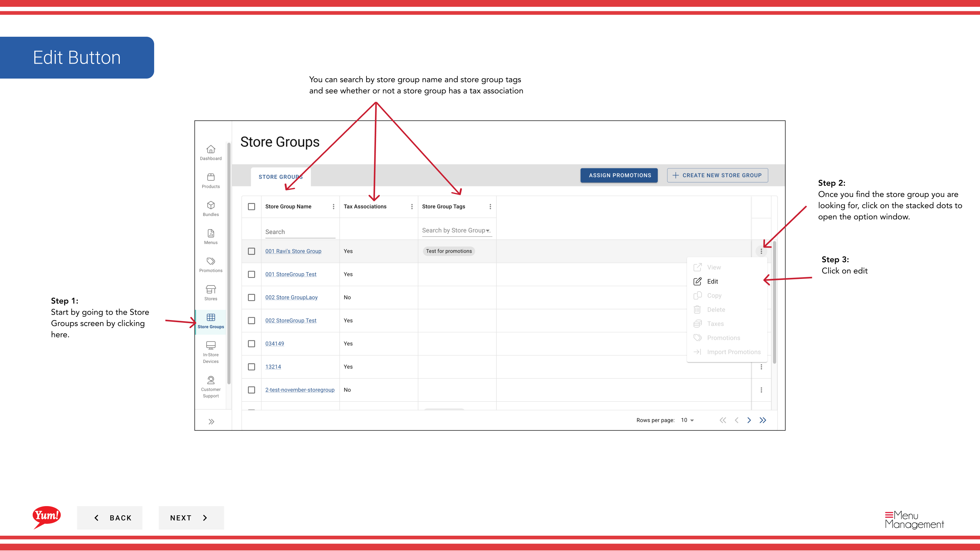Go to Bundles in the sidebar
Image resolution: width=980 pixels, height=551 pixels.
click(211, 209)
